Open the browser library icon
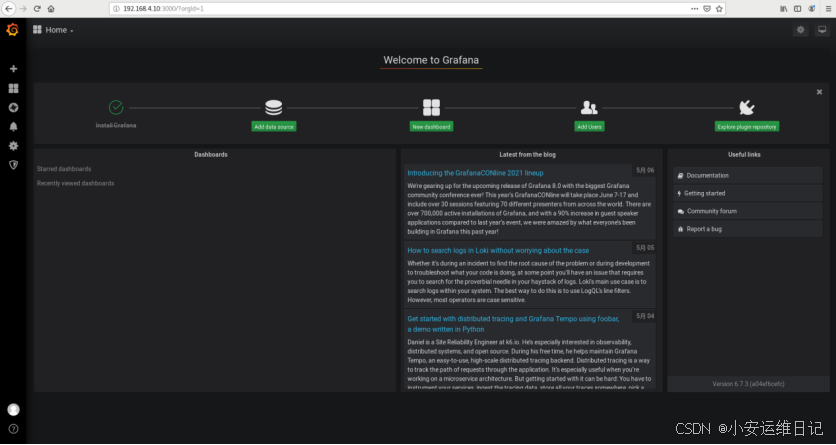 coord(783,9)
